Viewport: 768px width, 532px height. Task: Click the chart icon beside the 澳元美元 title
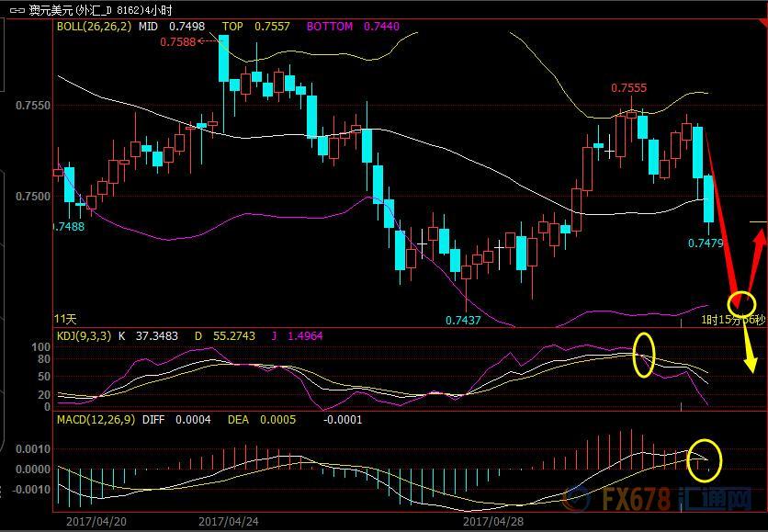[16, 11]
